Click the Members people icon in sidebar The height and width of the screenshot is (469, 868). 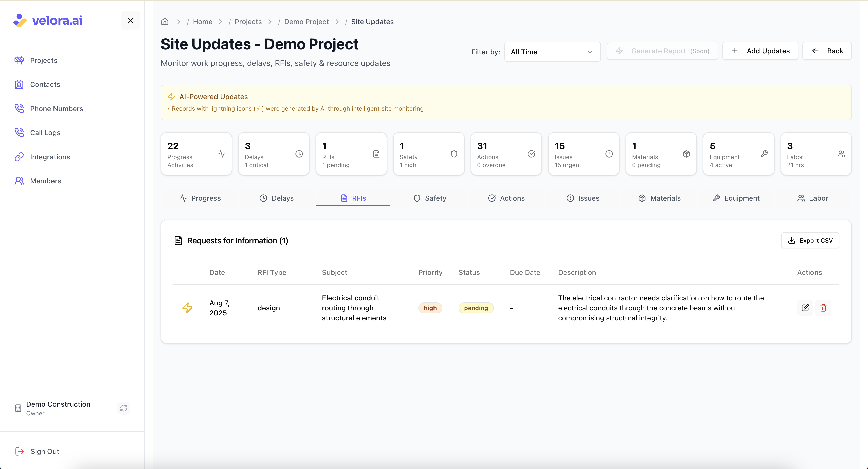(x=19, y=181)
